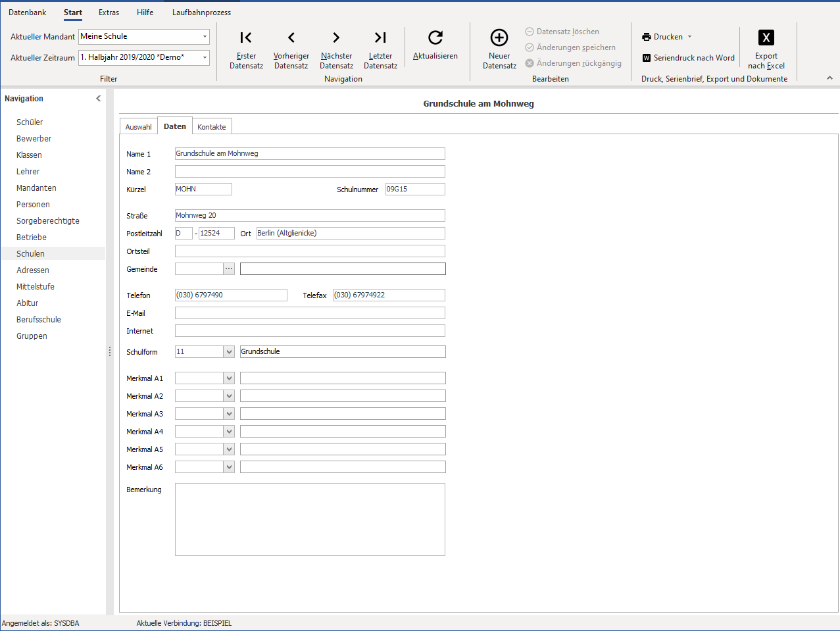
Task: Start Seriendruck nach Word
Action: [688, 58]
